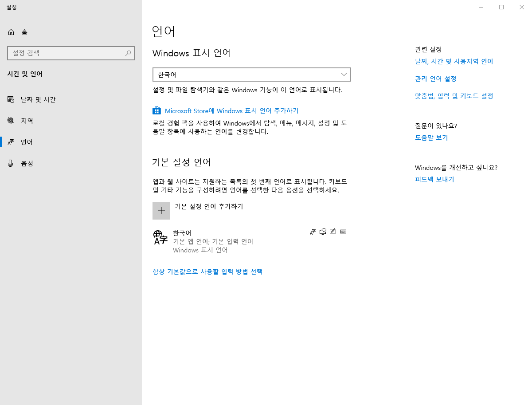532x405 pixels.
Task: Select the 한국어 language entry
Action: point(251,241)
